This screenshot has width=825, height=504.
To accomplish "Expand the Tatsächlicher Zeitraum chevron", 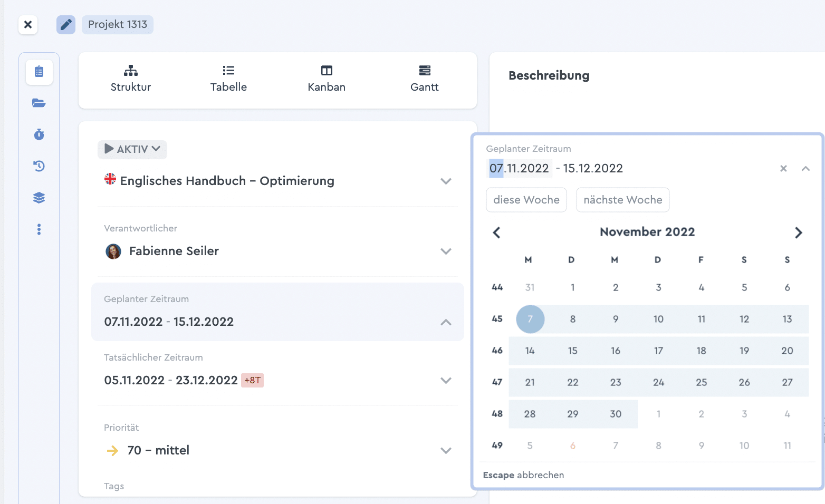I will [x=446, y=381].
